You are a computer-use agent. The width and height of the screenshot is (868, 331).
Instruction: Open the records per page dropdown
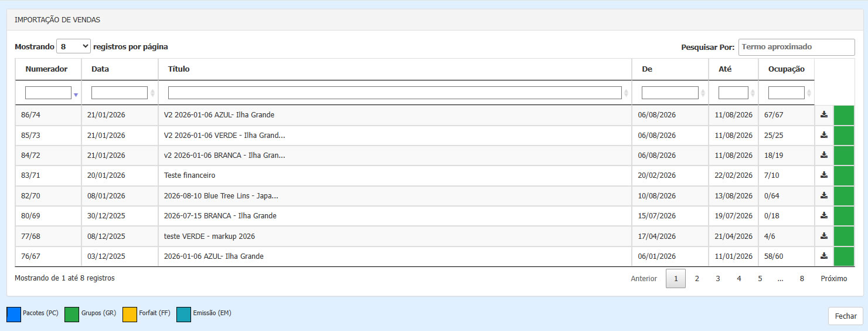(x=73, y=46)
